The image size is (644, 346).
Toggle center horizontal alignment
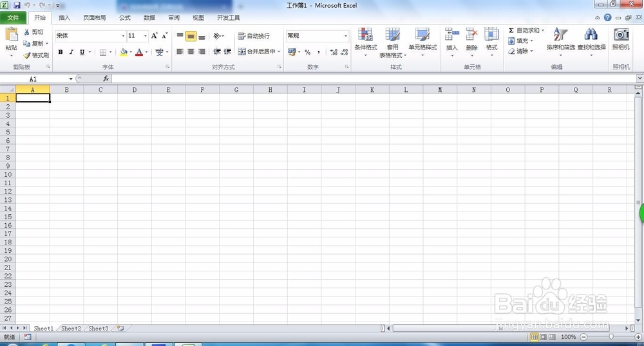coord(191,51)
